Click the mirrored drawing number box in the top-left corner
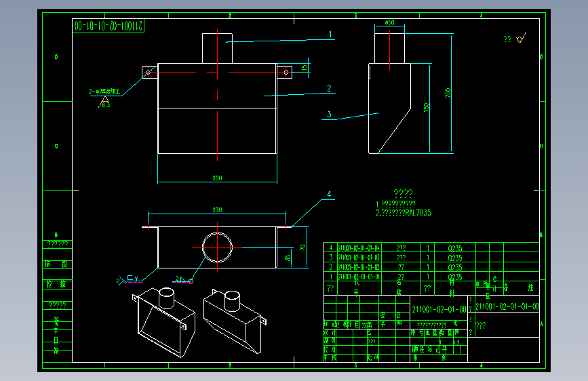Screen dimensions: 588x381 (x=109, y=26)
